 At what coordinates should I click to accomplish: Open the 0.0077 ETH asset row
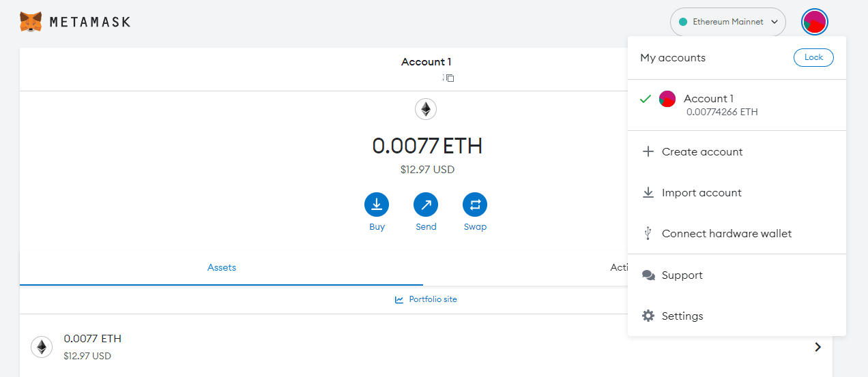coord(426,347)
